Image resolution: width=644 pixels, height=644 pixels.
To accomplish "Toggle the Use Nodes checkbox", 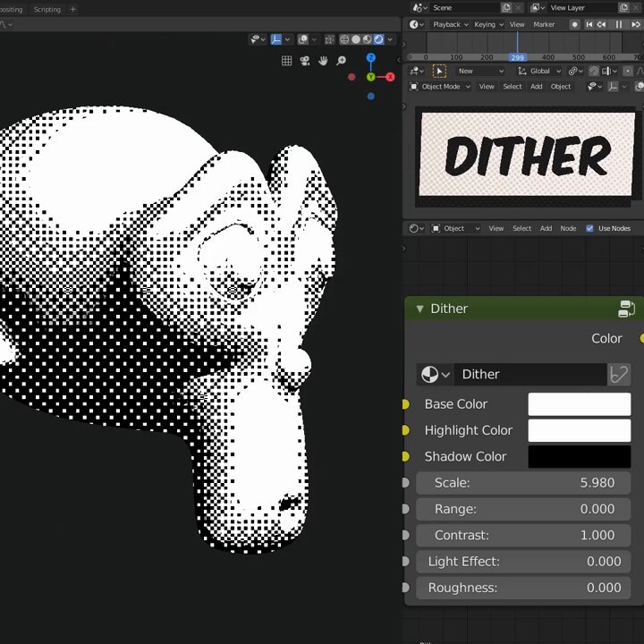I will click(x=589, y=228).
